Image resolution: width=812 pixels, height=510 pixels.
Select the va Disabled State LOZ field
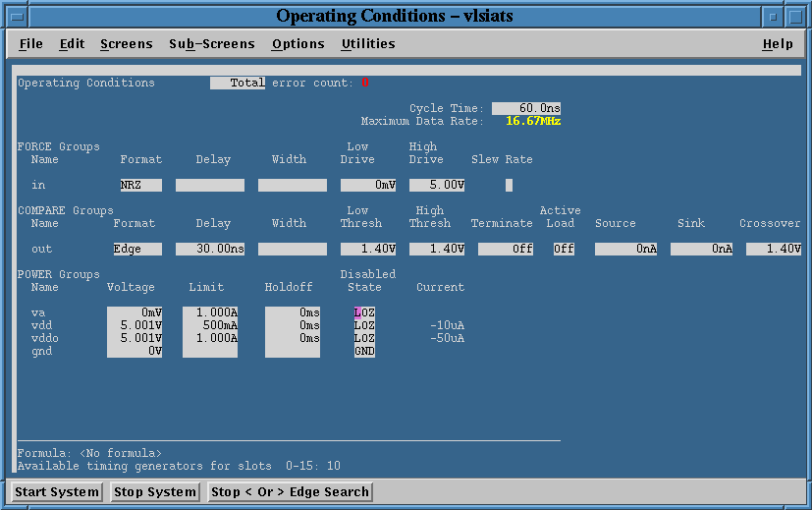(x=364, y=312)
